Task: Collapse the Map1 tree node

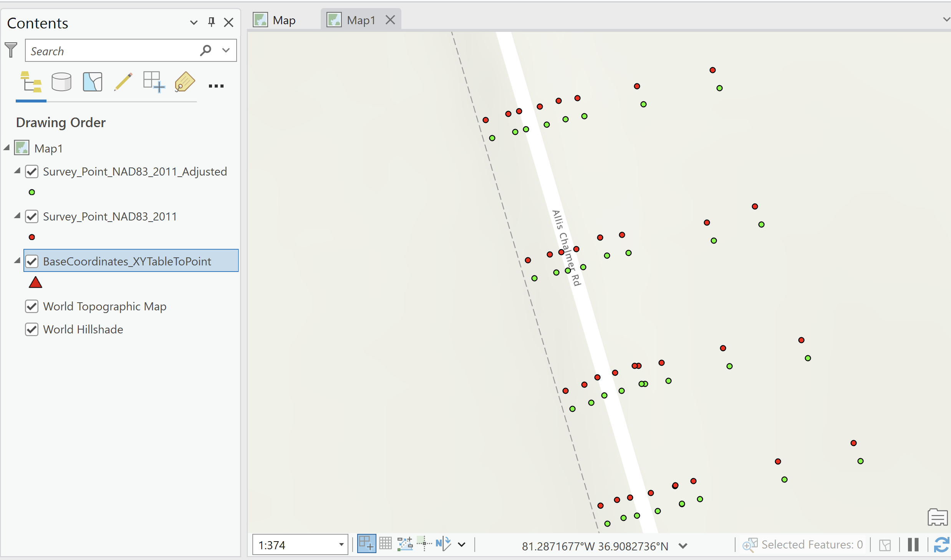Action: 7,148
